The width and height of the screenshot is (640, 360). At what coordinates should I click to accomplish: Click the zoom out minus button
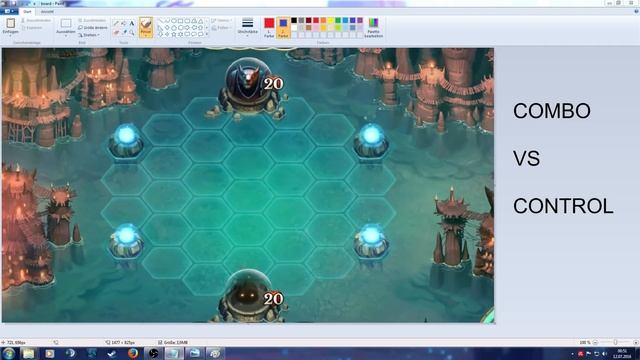point(596,342)
